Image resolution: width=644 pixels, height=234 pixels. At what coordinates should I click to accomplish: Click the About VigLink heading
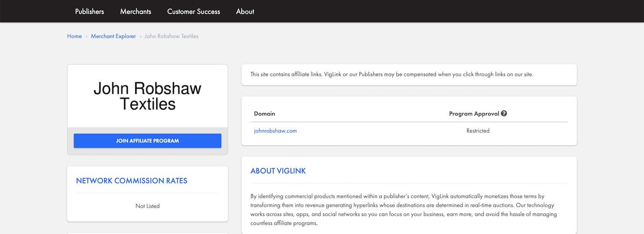tap(278, 171)
